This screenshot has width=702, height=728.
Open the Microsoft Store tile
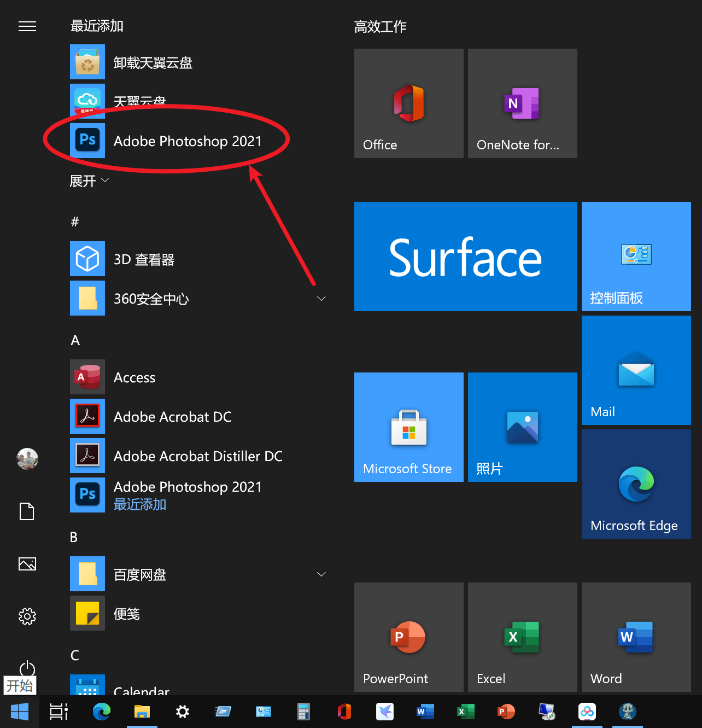coord(409,427)
